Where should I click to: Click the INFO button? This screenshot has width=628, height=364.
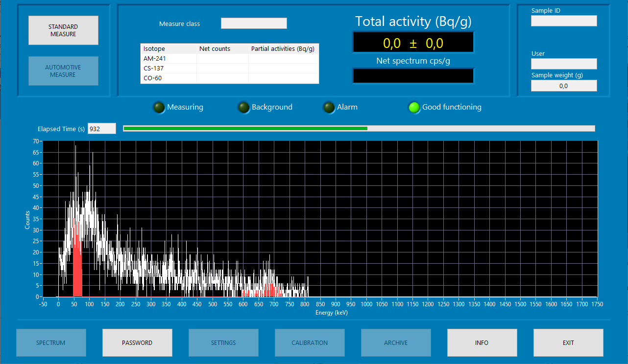482,342
